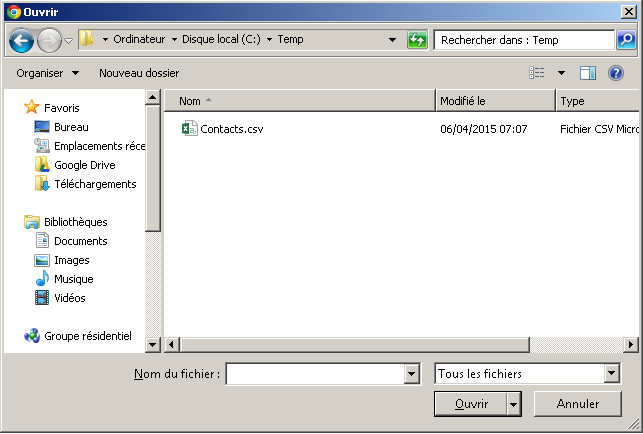Sort files by Type column
643x434 pixels.
(598, 101)
